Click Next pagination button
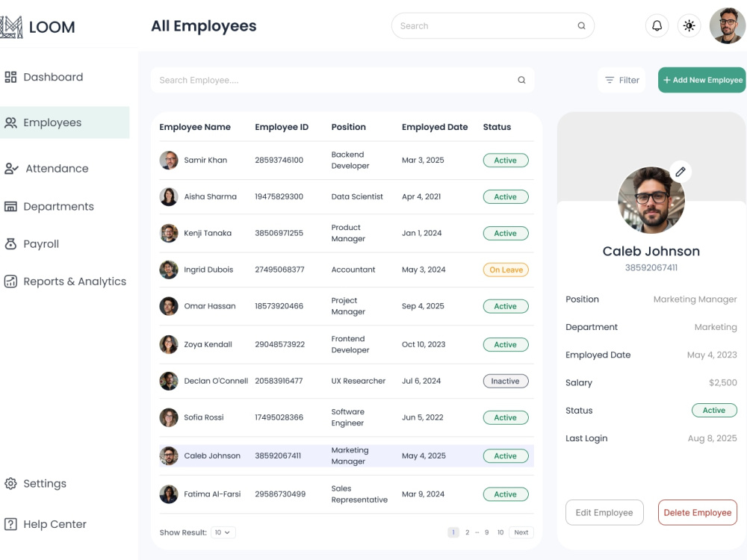747x560 pixels. pyautogui.click(x=521, y=532)
